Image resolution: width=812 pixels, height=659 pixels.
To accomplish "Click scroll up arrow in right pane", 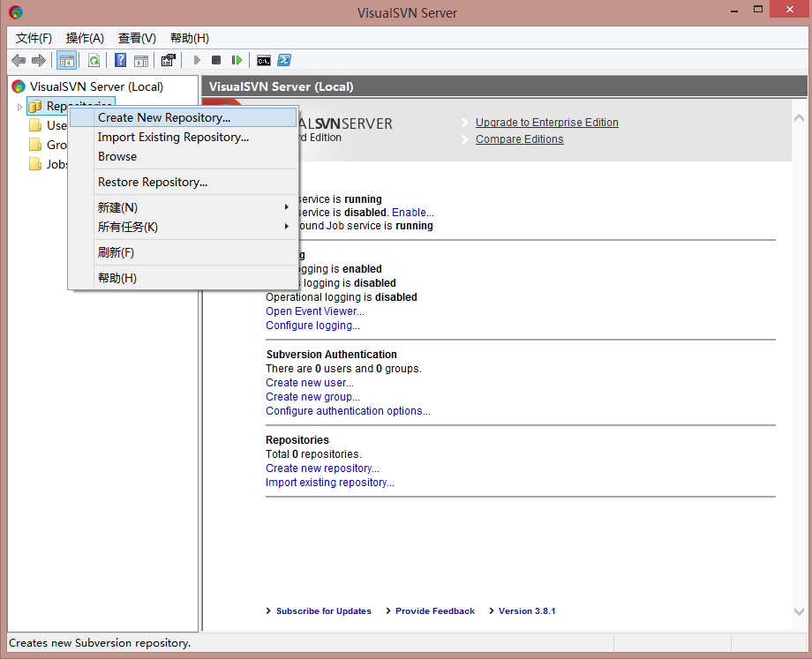I will (799, 118).
